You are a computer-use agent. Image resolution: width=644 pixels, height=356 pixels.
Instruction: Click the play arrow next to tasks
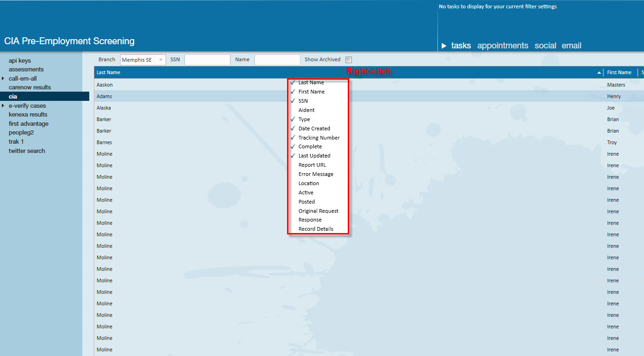tap(444, 46)
